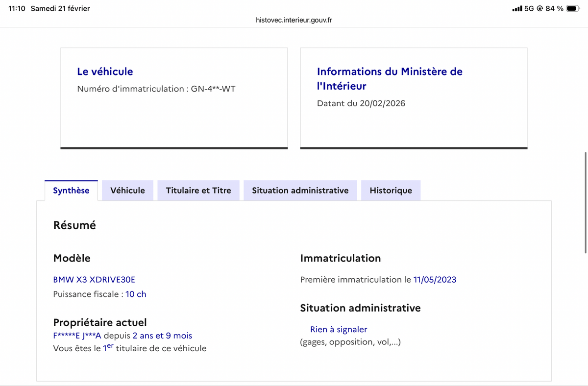Open the Véhicule tab
The image size is (588, 386).
[x=127, y=191]
